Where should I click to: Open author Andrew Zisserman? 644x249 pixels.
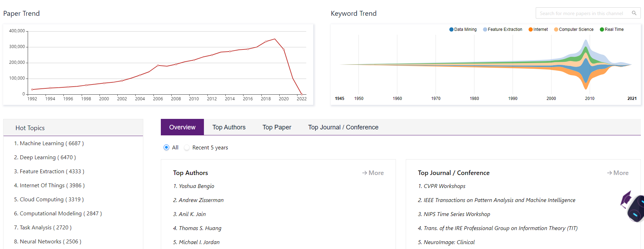pos(198,200)
